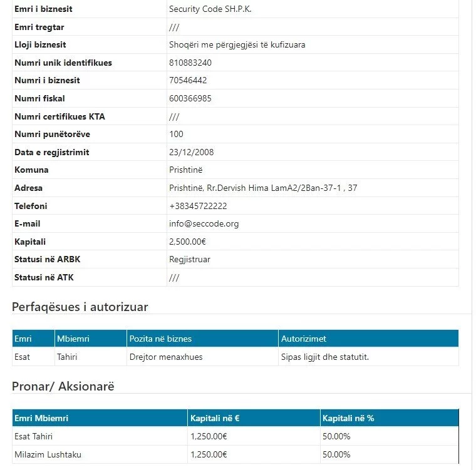Image resolution: width=476 pixels, height=470 pixels.
Task: Click the 'Statusi në ARBK' label
Action: pyautogui.click(x=48, y=260)
